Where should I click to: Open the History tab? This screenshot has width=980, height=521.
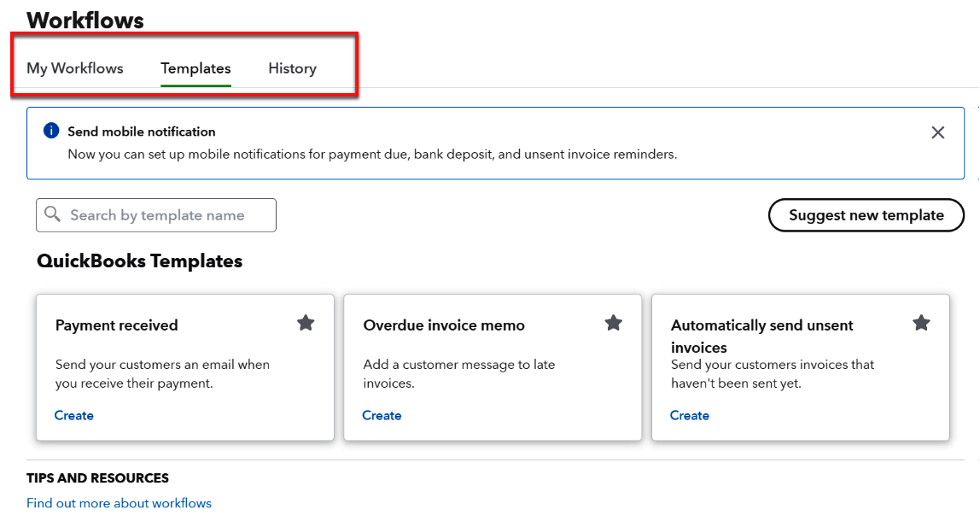[293, 68]
